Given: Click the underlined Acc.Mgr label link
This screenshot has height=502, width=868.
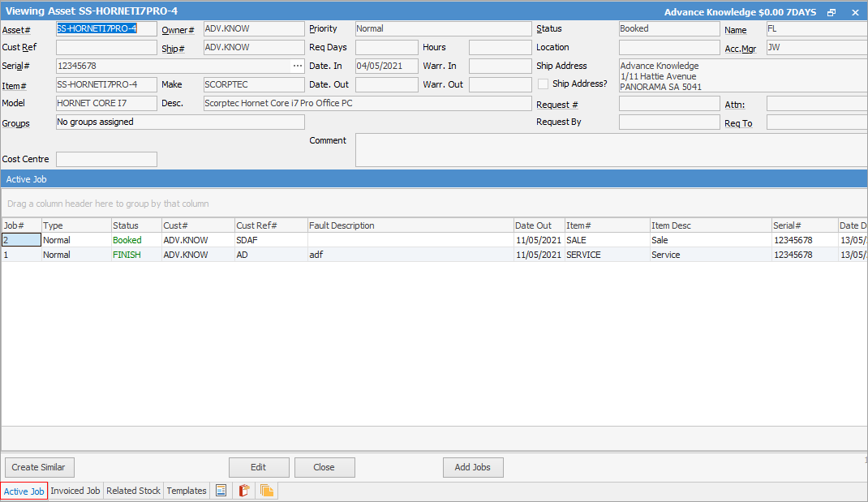Looking at the screenshot, I should (741, 49).
